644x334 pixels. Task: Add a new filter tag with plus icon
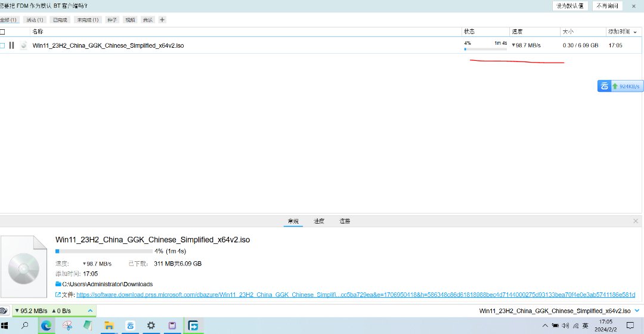click(162, 20)
